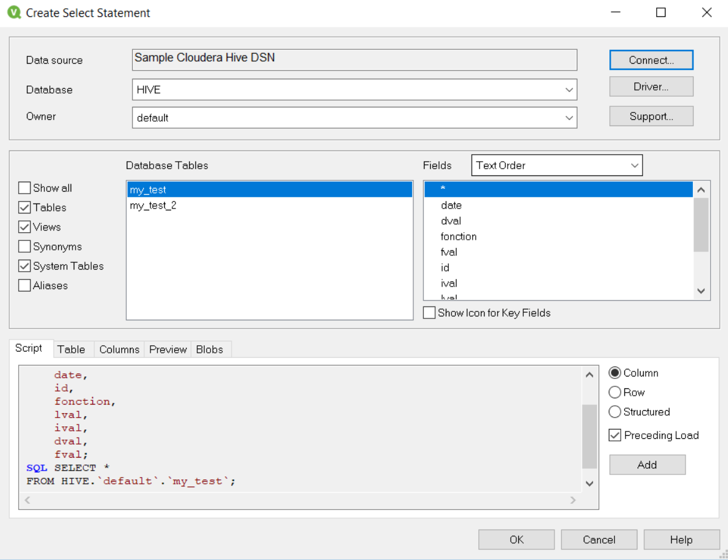This screenshot has height=560, width=728.
Task: Uncheck the Views checkbox
Action: (24, 227)
